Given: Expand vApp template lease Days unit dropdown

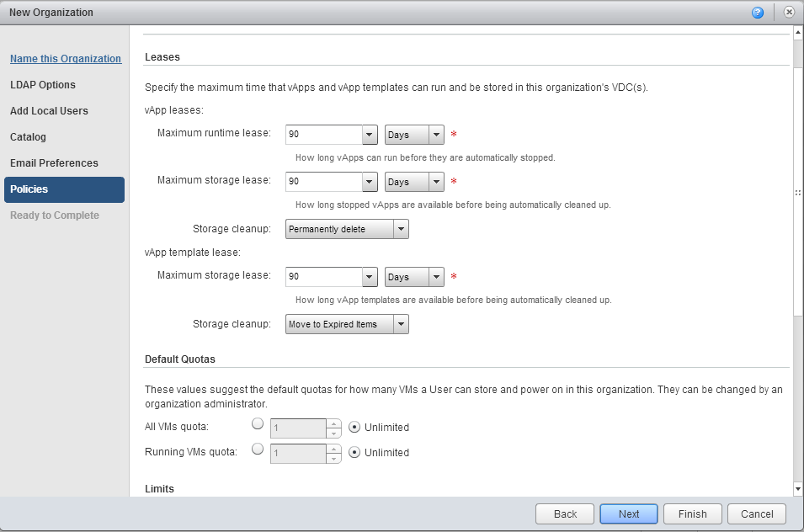Looking at the screenshot, I should tap(435, 277).
